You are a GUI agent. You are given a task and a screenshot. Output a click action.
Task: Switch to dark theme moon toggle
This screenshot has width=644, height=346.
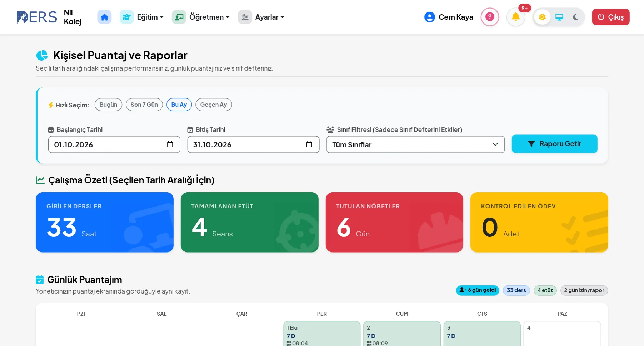pyautogui.click(x=575, y=17)
